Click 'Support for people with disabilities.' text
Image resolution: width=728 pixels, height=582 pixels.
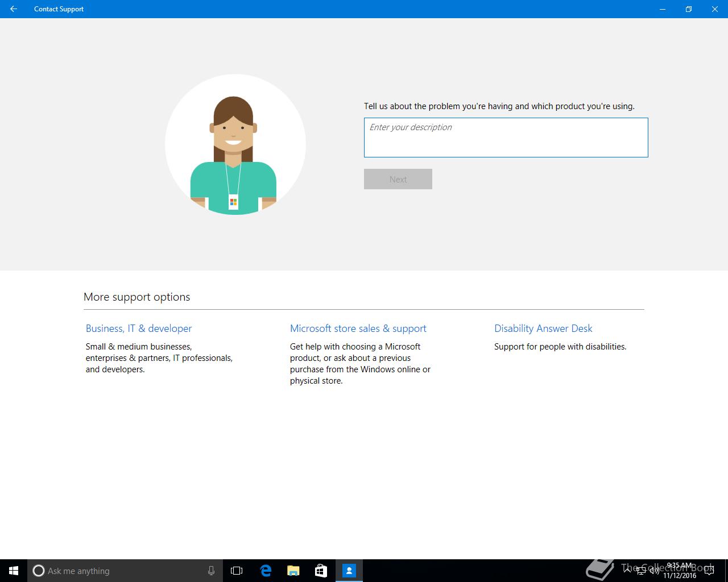click(x=560, y=347)
